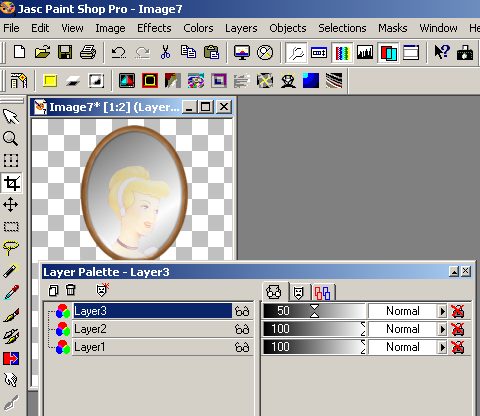Viewport: 480px width, 416px height.
Task: Select the Zoom magnifier tool
Action: click(10, 138)
